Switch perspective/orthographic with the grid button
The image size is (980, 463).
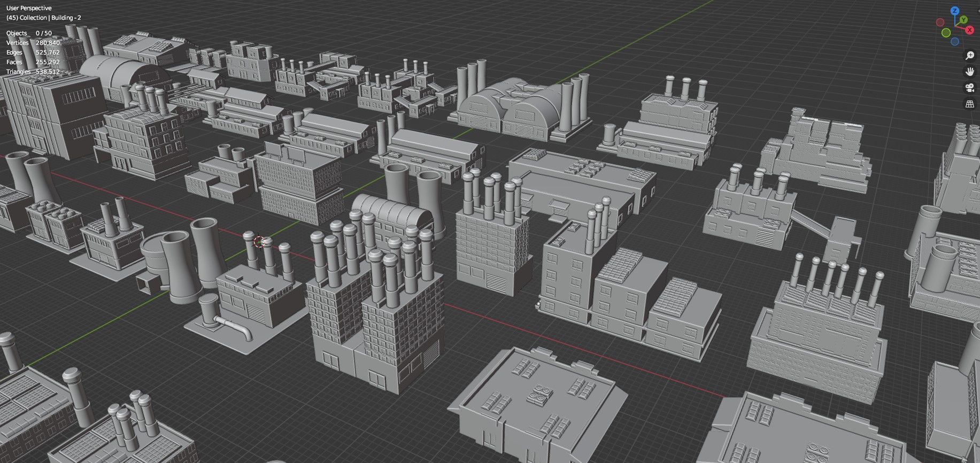tap(970, 104)
